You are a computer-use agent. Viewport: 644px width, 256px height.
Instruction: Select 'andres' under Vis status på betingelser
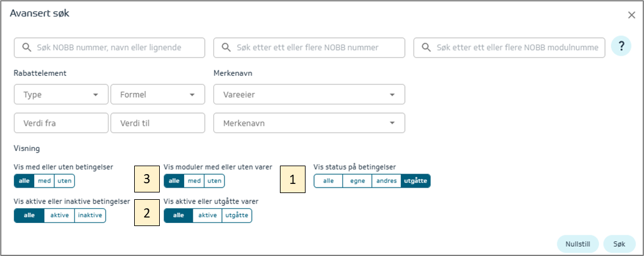[x=387, y=181]
